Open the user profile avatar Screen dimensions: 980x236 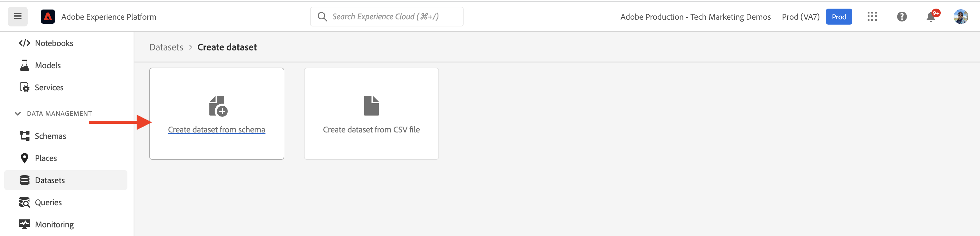click(961, 16)
